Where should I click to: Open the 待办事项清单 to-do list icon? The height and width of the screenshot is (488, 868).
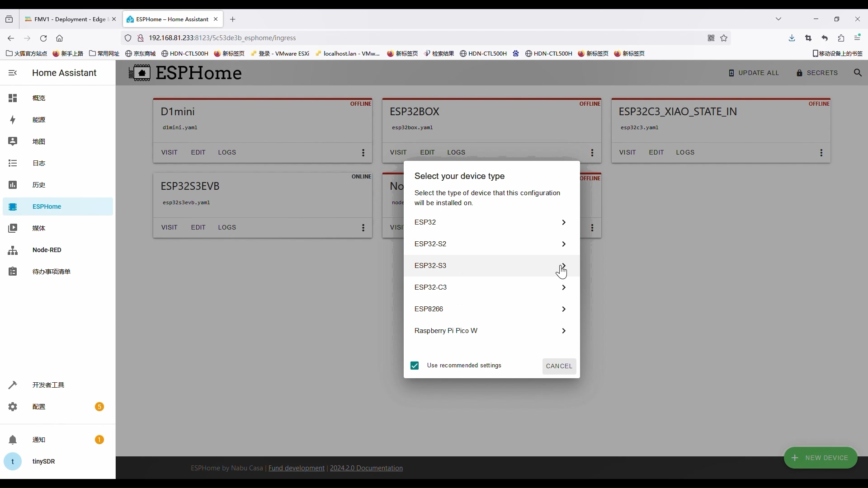[13, 272]
